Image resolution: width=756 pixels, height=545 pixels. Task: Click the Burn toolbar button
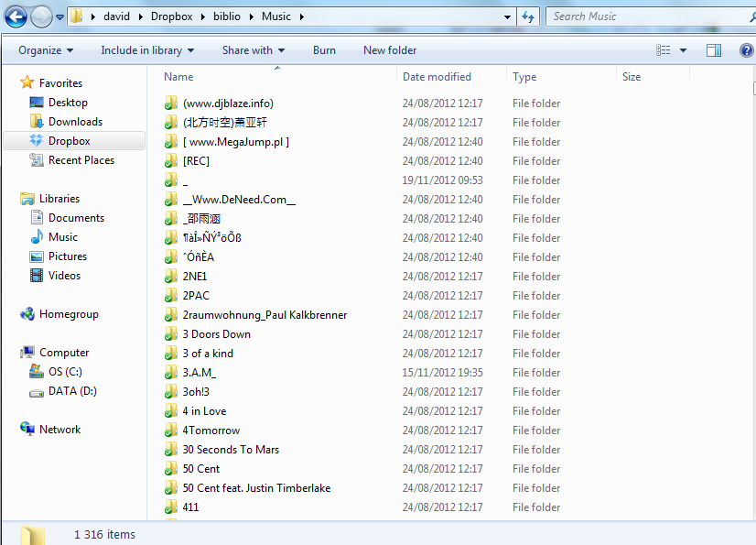point(324,50)
